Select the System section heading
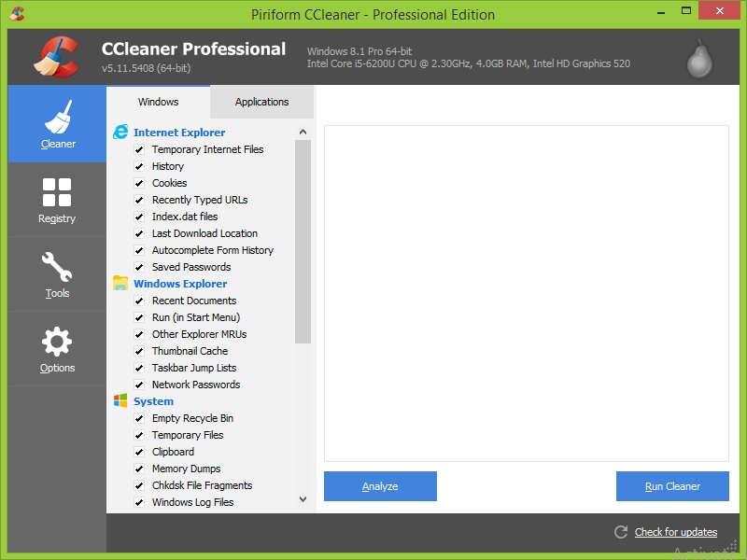This screenshot has height=560, width=747. coord(153,401)
